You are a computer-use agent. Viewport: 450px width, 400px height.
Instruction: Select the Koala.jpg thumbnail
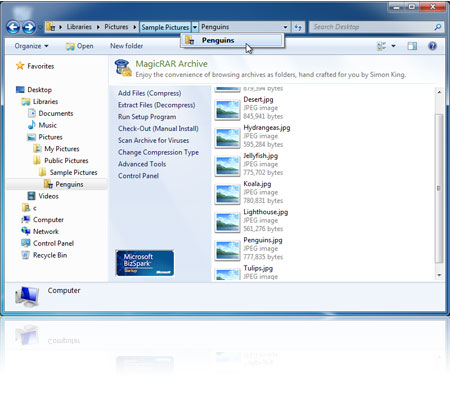coord(227,194)
